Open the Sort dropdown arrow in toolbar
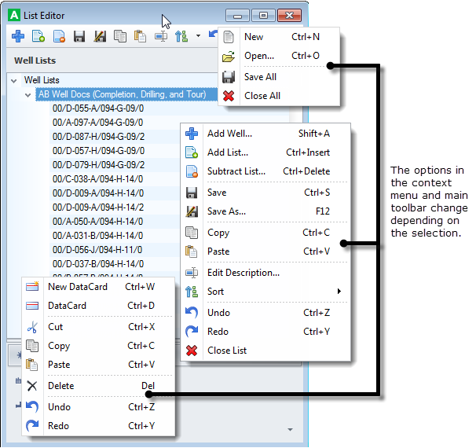Image resolution: width=476 pixels, height=448 pixels. pyautogui.click(x=198, y=36)
